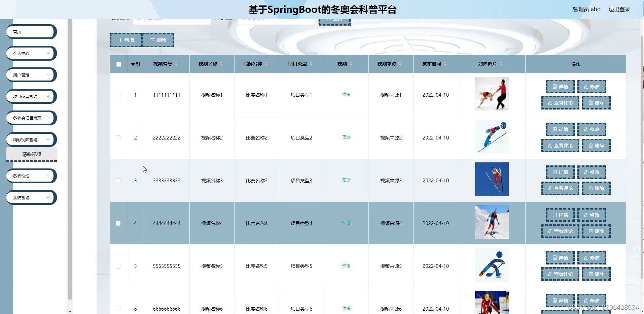Click 退出登录 to log out

[619, 9]
